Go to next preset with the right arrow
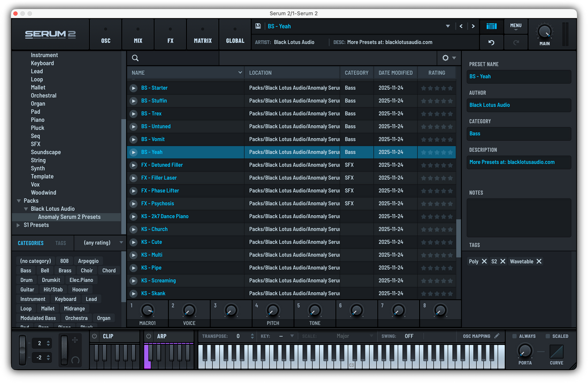 pyautogui.click(x=473, y=26)
